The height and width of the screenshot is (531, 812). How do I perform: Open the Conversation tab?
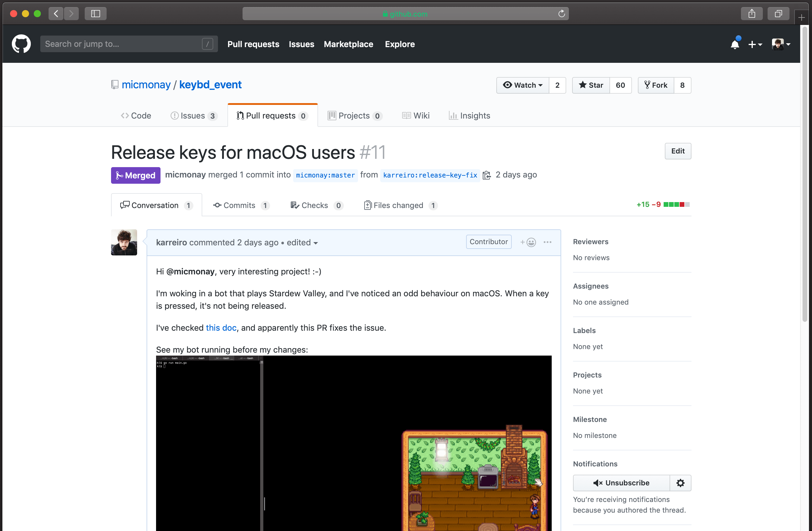click(x=156, y=205)
